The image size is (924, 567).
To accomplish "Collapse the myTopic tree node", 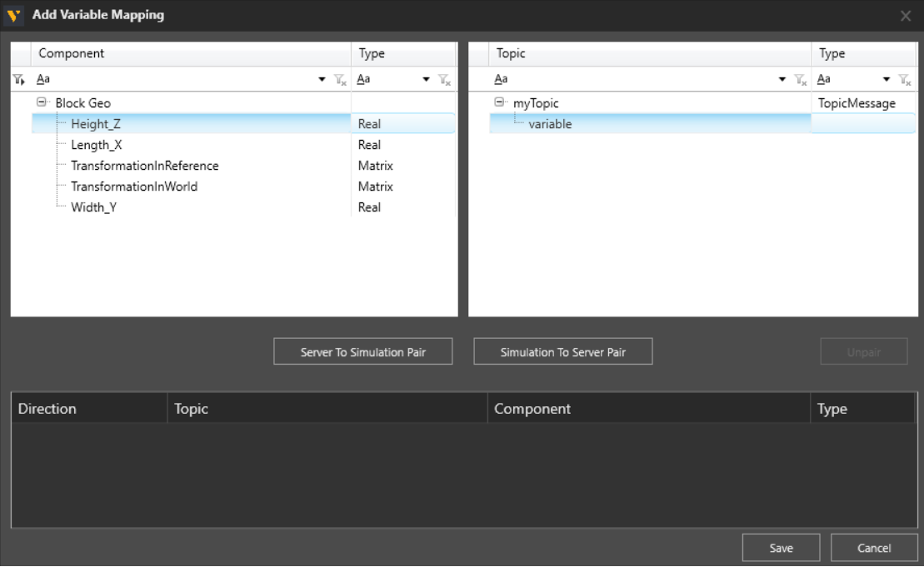I will click(x=499, y=103).
